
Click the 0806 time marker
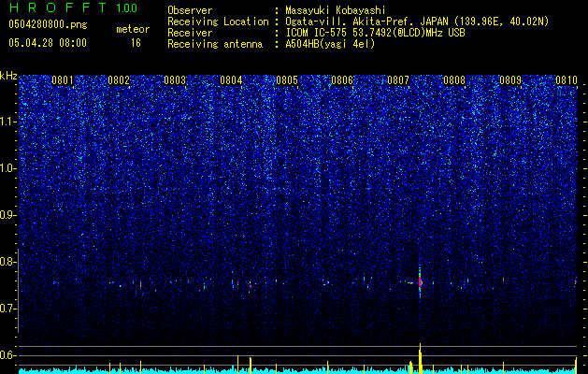[342, 80]
